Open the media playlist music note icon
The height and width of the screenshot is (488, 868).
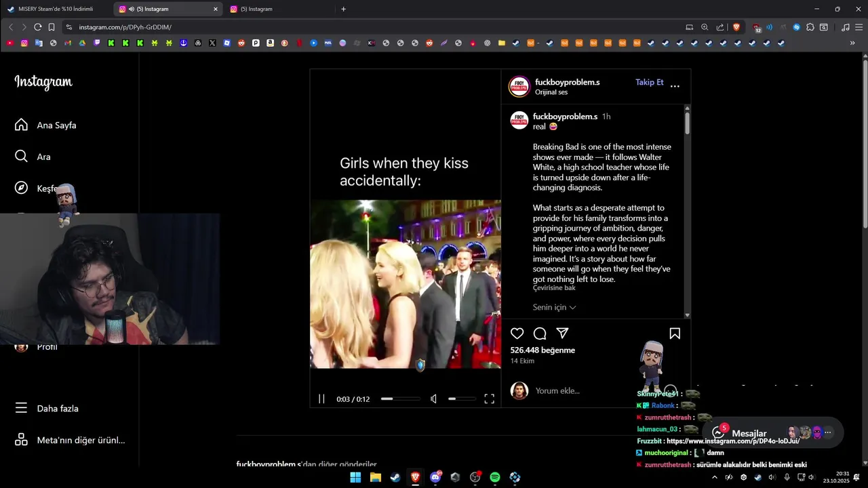(845, 27)
